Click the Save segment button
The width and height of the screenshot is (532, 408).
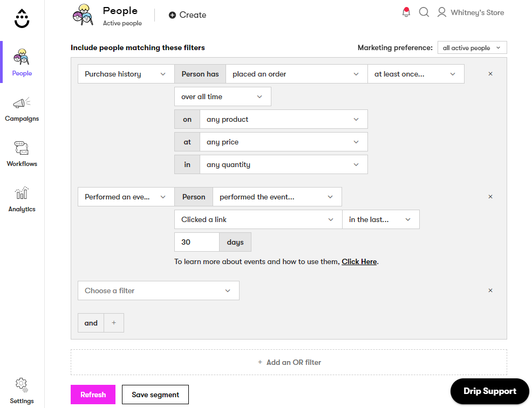(x=155, y=395)
